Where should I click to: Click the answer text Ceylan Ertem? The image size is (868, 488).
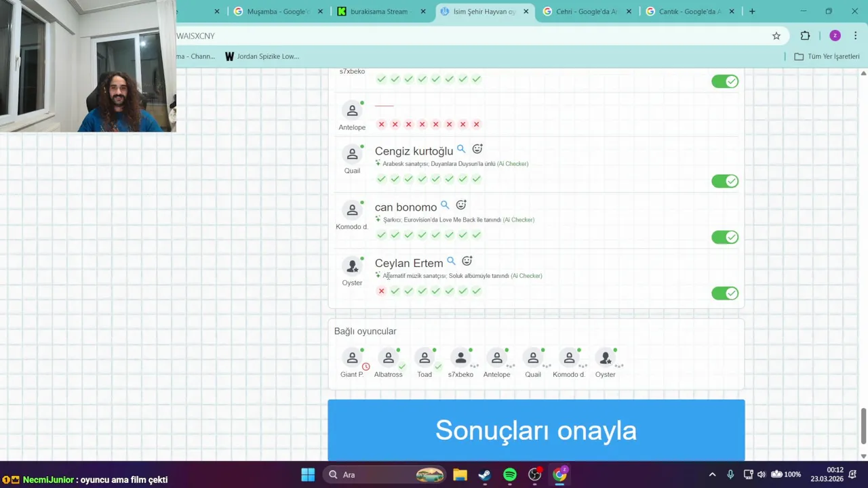[409, 264]
